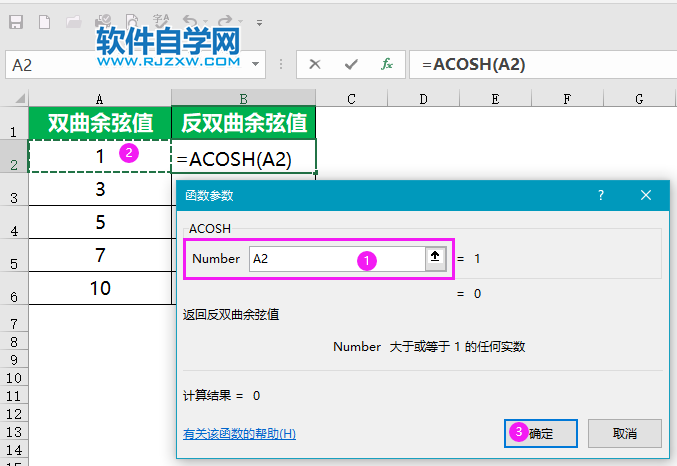Click the formula bar showing =ACOSH(A2)
The height and width of the screenshot is (466, 677).
coord(540,64)
